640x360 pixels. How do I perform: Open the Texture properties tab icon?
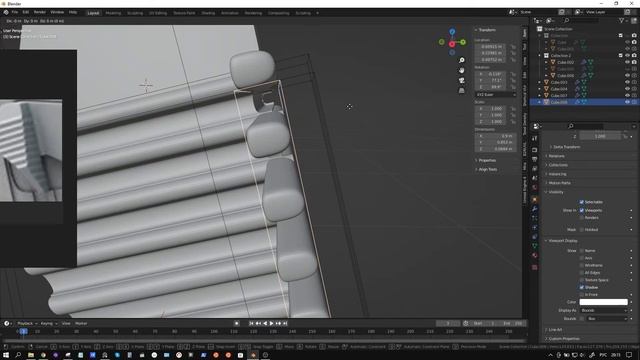[x=534, y=267]
